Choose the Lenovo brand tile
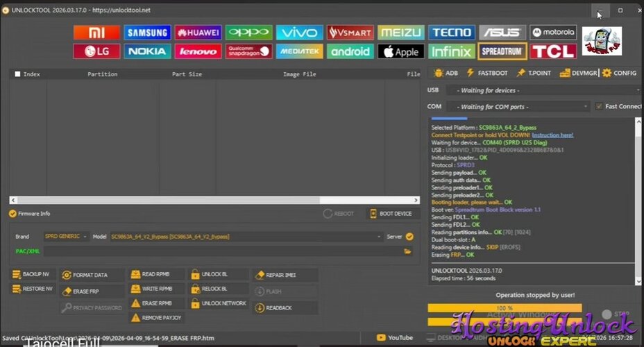 [198, 51]
